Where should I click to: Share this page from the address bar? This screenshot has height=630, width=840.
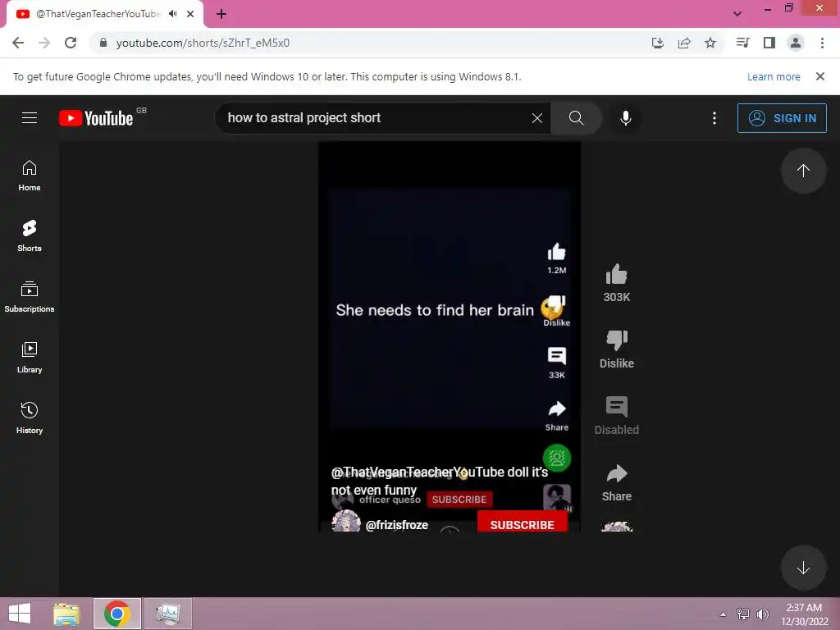(684, 43)
